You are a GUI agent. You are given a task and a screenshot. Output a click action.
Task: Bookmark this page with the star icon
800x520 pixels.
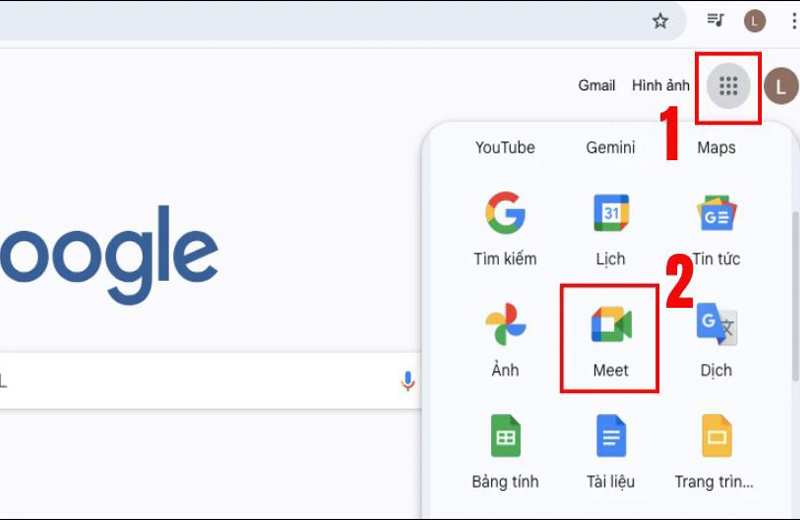coord(660,21)
